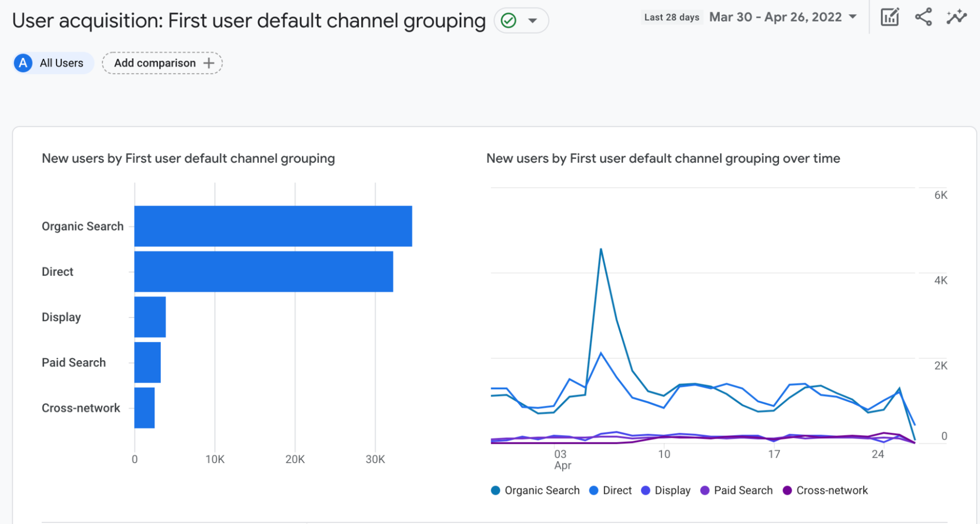Click the Organic Search bar in chart

(x=273, y=226)
